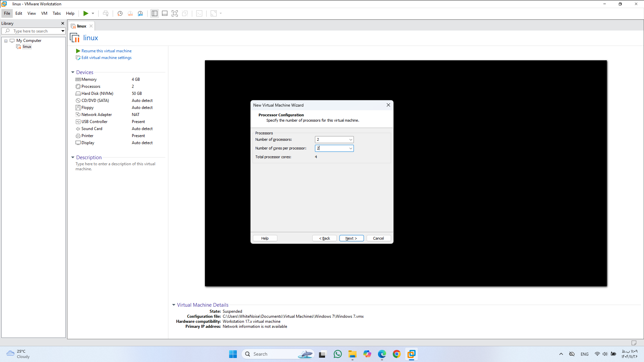644x362 pixels.
Task: Click Next in the wizard
Action: point(351,238)
